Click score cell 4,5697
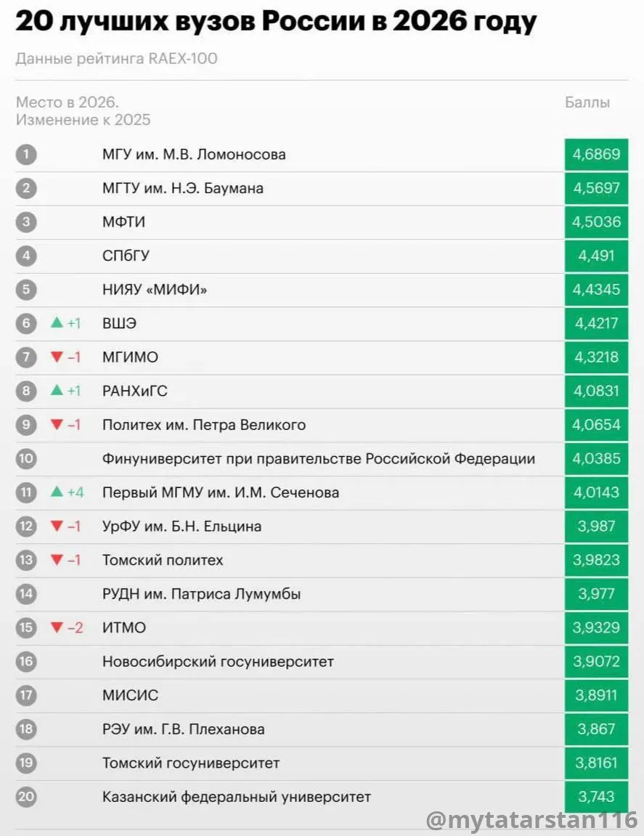The image size is (644, 836). coord(597,188)
